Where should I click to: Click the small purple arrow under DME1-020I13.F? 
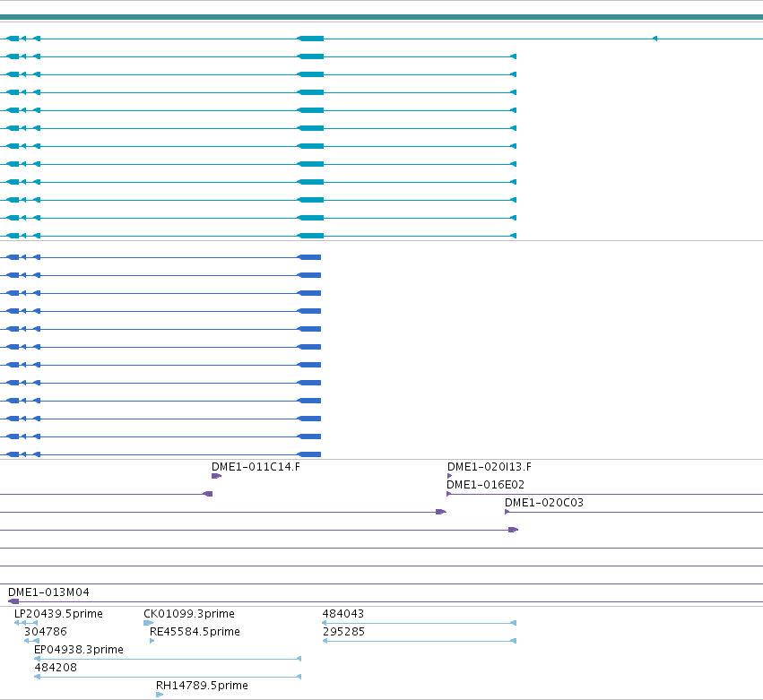(x=449, y=476)
